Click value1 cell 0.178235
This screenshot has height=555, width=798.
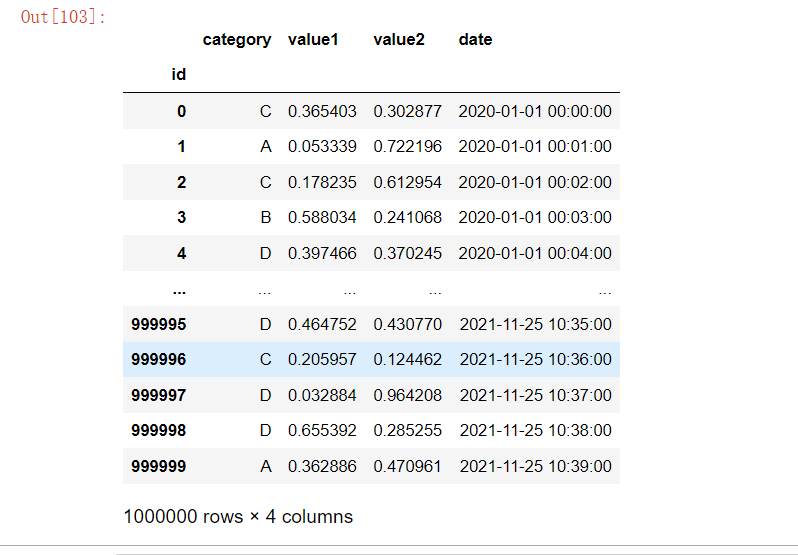click(322, 182)
